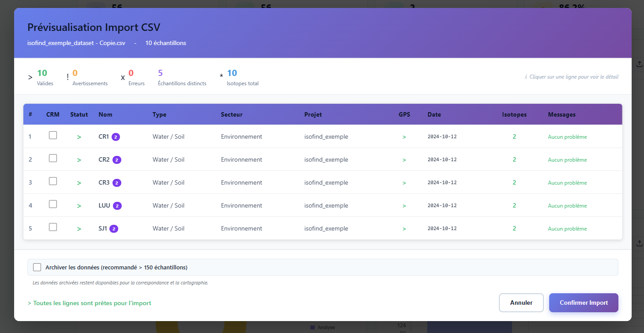Screen dimensions: 644x333
Task: Click the green status arrow in row 2
Action: [x=79, y=160]
